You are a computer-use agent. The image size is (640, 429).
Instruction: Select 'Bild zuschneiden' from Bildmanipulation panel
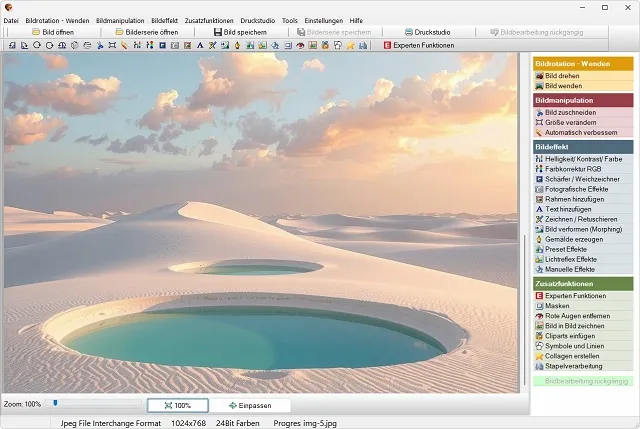568,112
